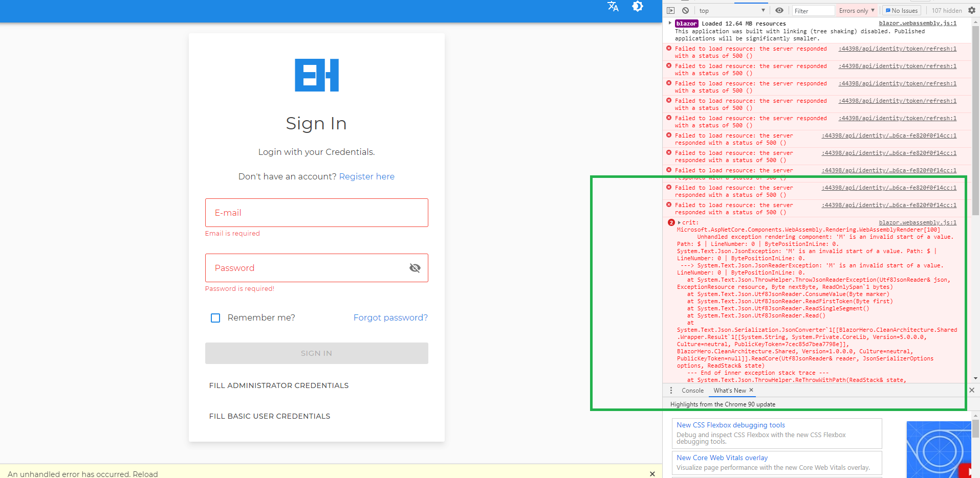Image resolution: width=980 pixels, height=478 pixels.
Task: Switch to the Console tab
Action: coord(692,390)
